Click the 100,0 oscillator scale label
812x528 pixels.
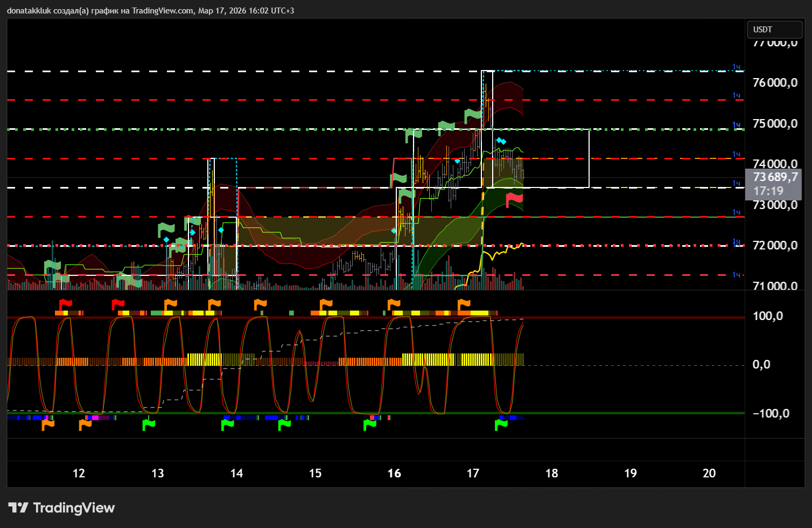[768, 316]
